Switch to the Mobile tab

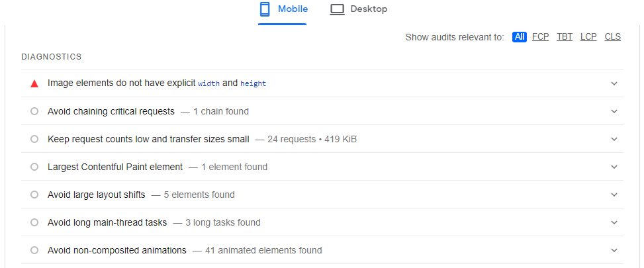(x=283, y=9)
